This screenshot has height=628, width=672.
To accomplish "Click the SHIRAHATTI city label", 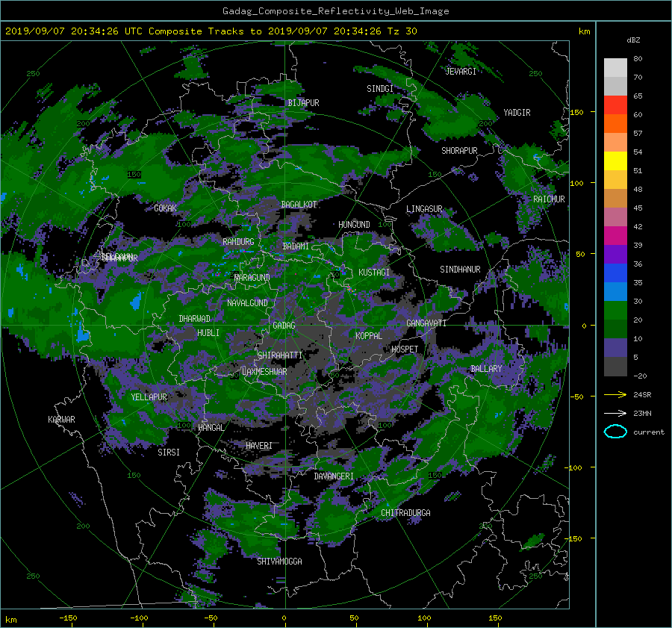I will click(x=280, y=355).
